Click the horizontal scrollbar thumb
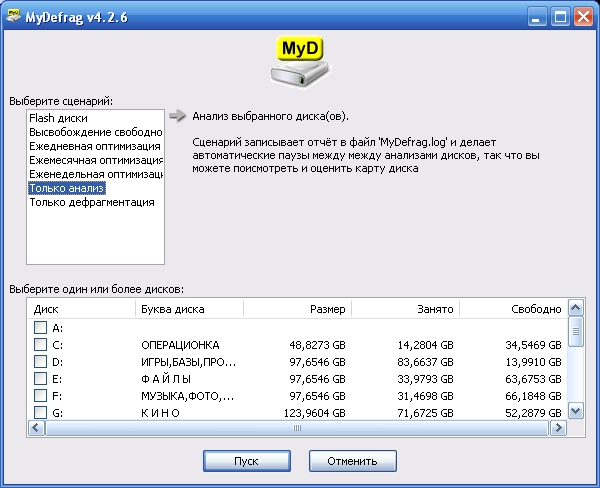Image resolution: width=600 pixels, height=488 pixels. [x=297, y=428]
